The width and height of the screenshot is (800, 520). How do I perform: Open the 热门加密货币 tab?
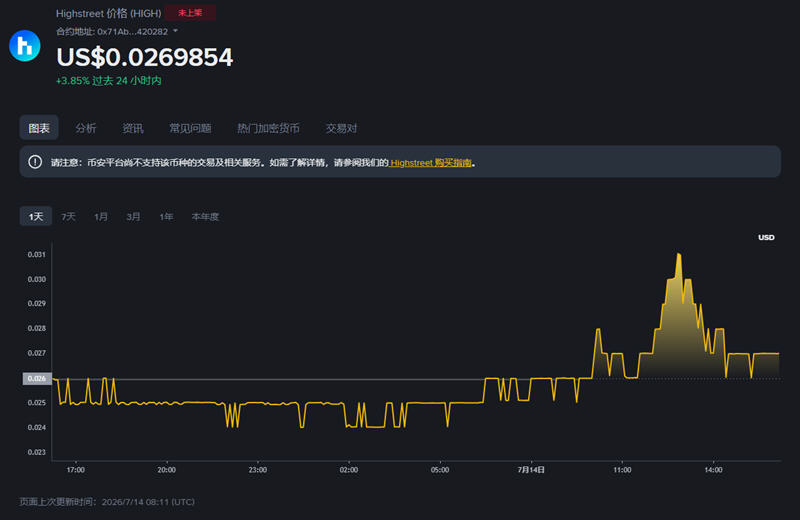(x=268, y=128)
